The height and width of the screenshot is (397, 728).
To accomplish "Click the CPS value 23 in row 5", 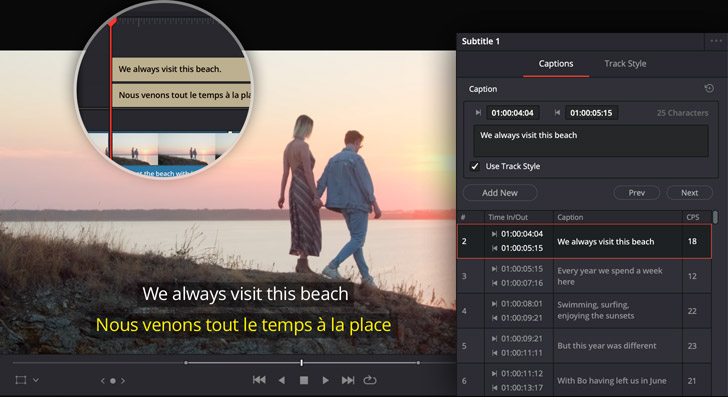I will click(692, 346).
